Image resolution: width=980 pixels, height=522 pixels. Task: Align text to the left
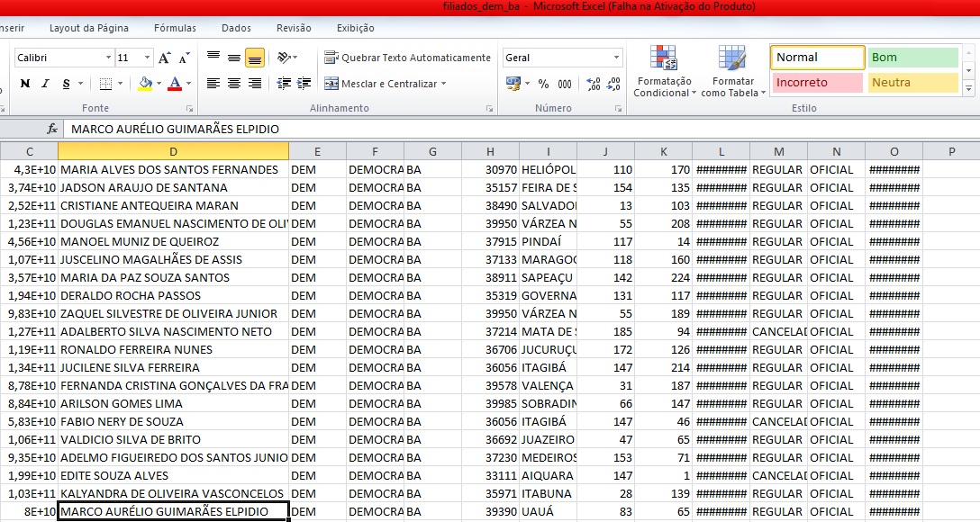click(213, 84)
